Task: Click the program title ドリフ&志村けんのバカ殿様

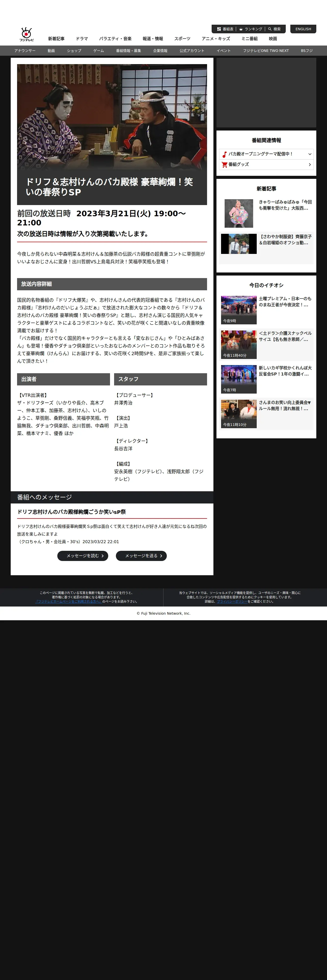Action: click(x=110, y=187)
